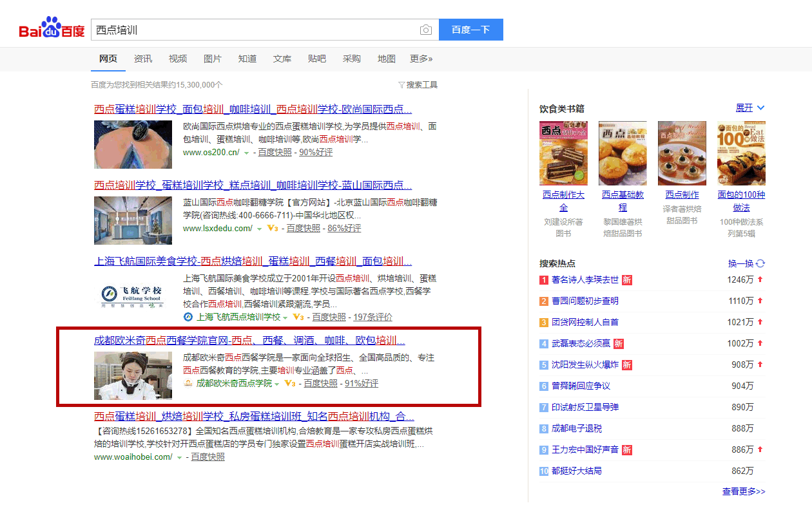Open the 蓝山国际西点 result title
Viewport: 812px width, 530px height.
click(x=253, y=185)
